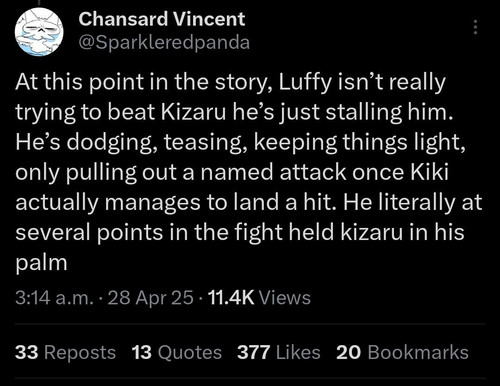Show the 377 Likes list
The image size is (500, 386).
tap(279, 352)
